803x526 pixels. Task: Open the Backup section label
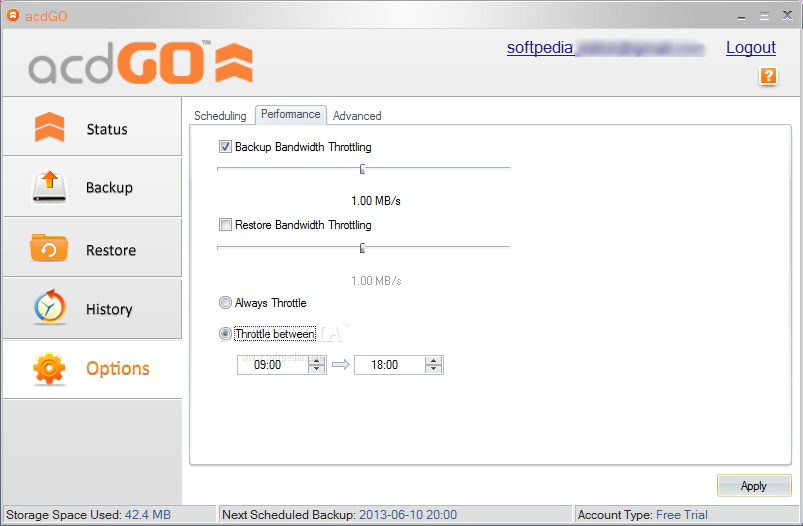pyautogui.click(x=109, y=187)
